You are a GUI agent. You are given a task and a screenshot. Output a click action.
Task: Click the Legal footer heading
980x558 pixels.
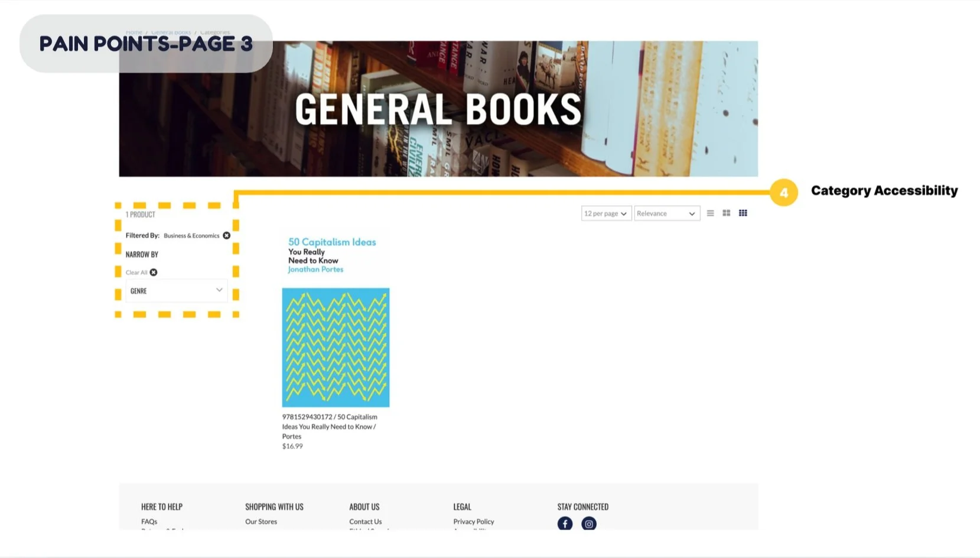[463, 507]
